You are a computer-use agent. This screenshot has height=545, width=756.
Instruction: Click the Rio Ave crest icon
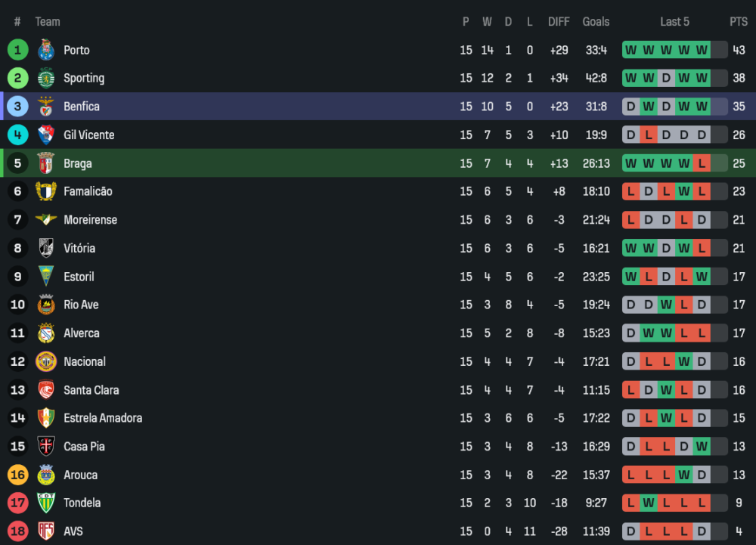pos(46,305)
